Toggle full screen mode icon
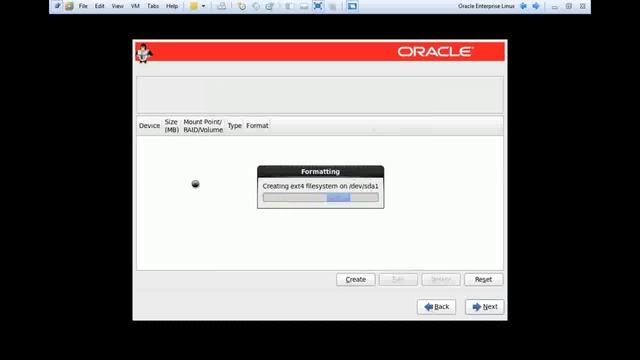The image size is (640, 360). pos(318,6)
